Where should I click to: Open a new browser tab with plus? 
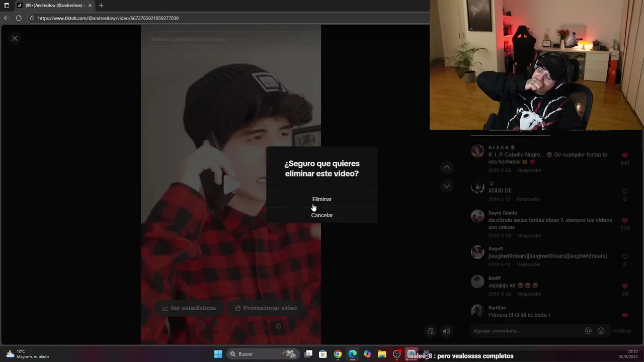(x=101, y=5)
